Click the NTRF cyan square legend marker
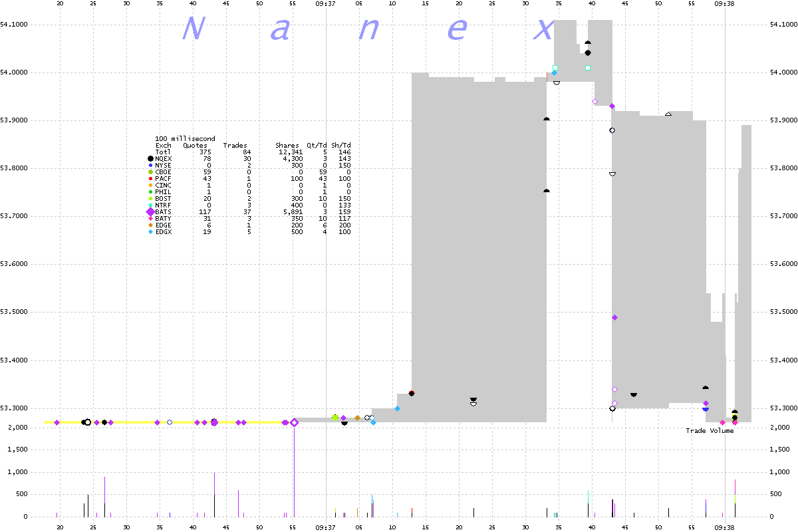 click(151, 205)
